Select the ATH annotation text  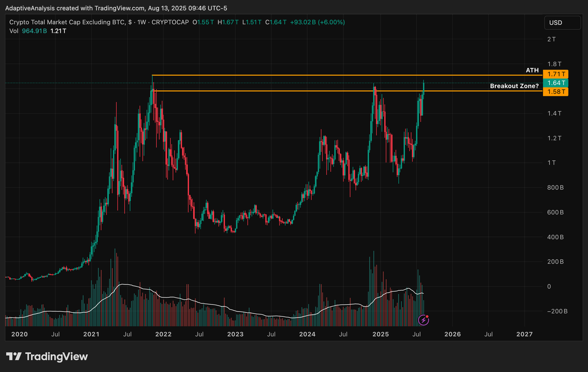[532, 70]
